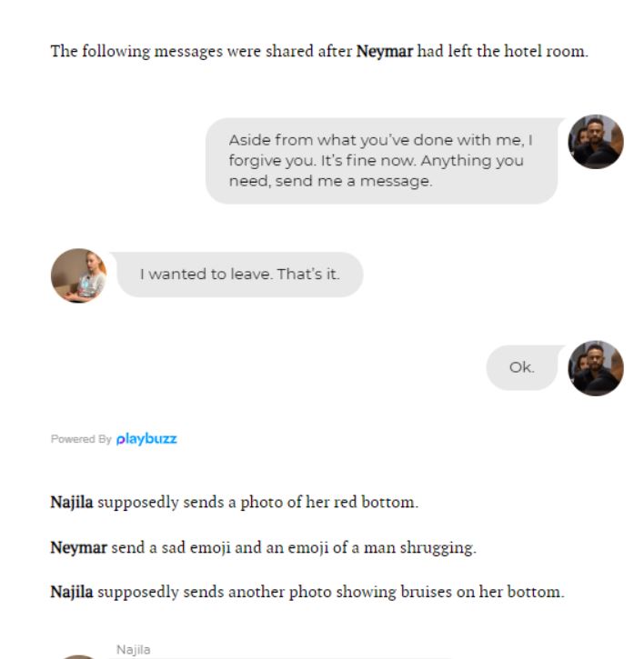644x659 pixels.
Task: Click the man's avatar beside the "Ok." bubble
Action: click(596, 367)
